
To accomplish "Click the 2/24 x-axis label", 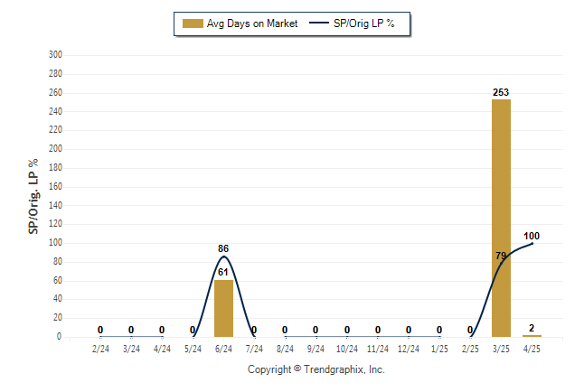I will tap(100, 349).
